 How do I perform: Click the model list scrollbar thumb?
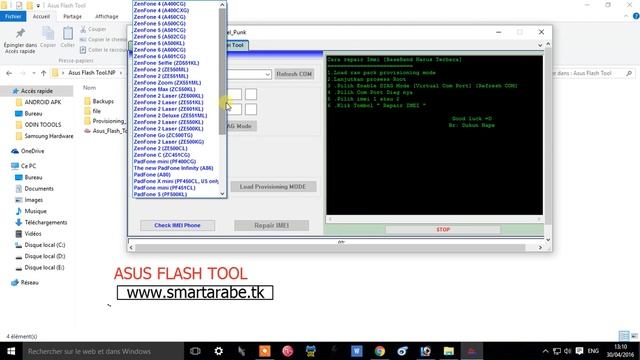222,71
